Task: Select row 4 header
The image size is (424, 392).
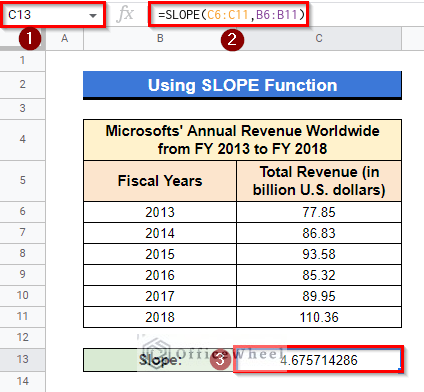Action: [x=22, y=140]
